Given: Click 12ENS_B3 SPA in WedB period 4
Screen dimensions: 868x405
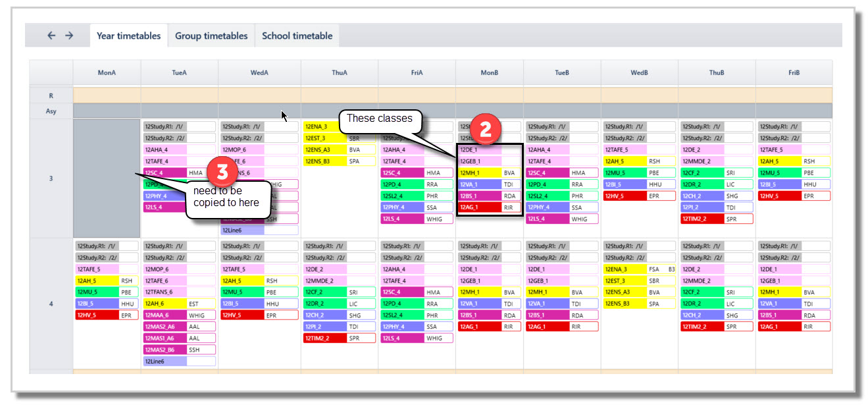Looking at the screenshot, I should [x=639, y=304].
